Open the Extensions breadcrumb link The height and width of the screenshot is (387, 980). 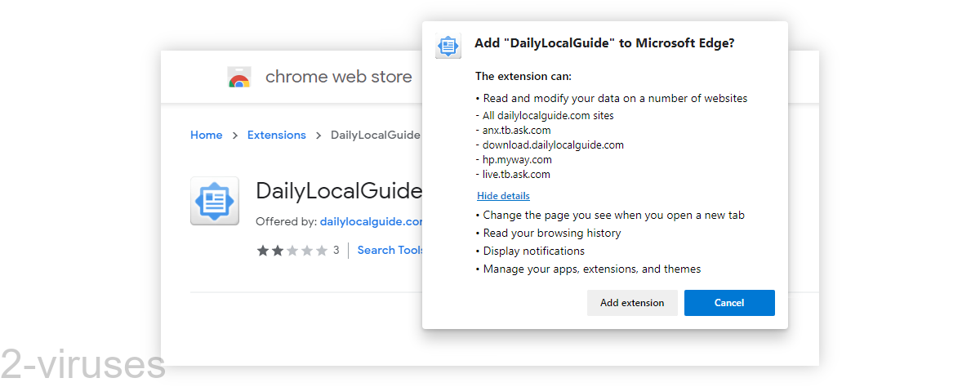277,136
